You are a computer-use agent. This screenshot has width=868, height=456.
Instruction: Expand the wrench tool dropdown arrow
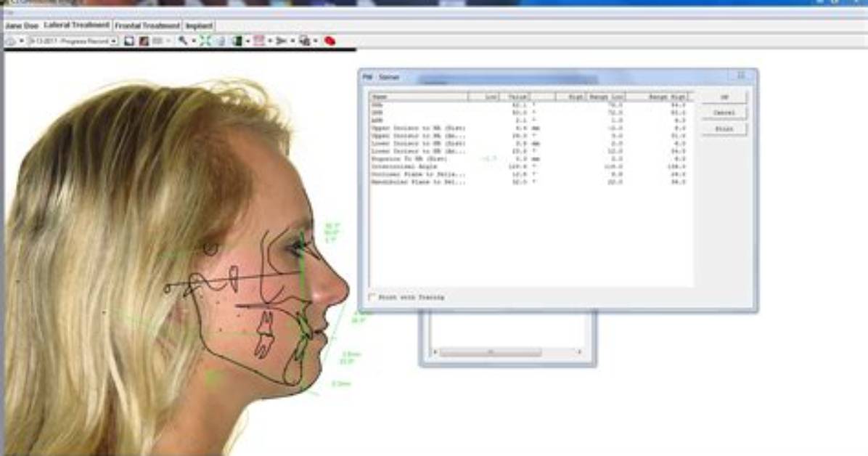(x=194, y=41)
